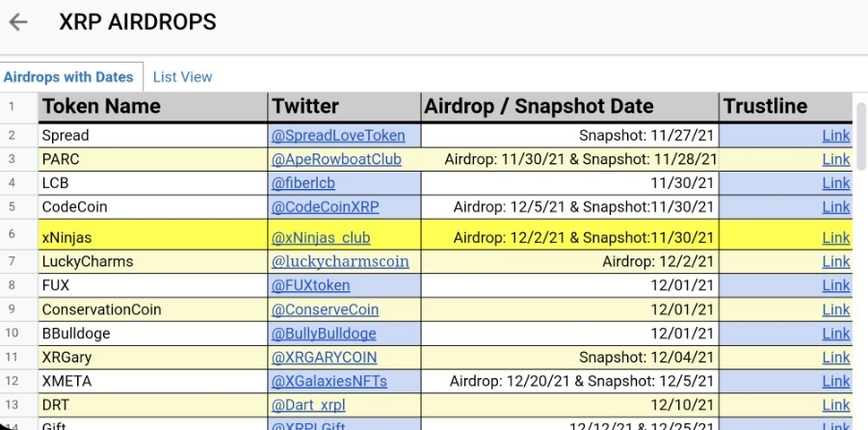Select the Token Name column header

(153, 106)
